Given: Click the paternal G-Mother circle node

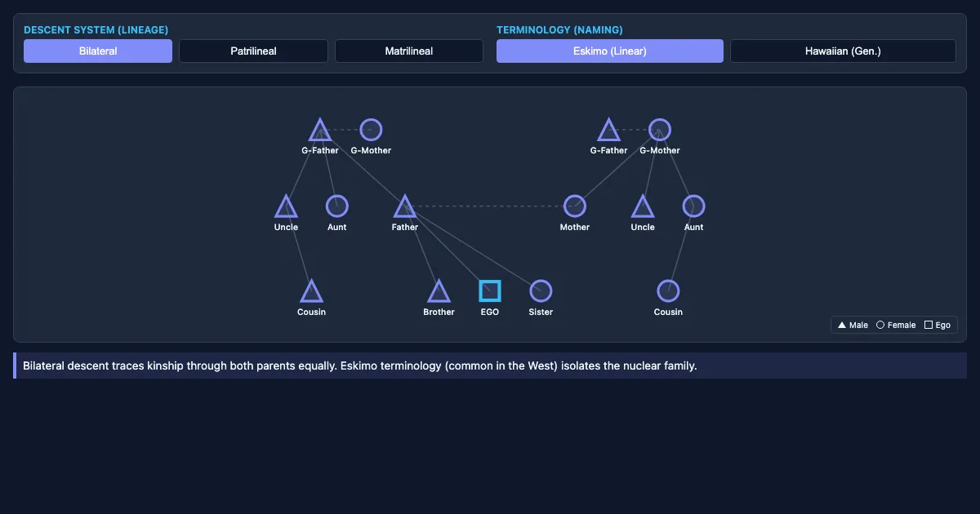Looking at the screenshot, I should coord(371,130).
